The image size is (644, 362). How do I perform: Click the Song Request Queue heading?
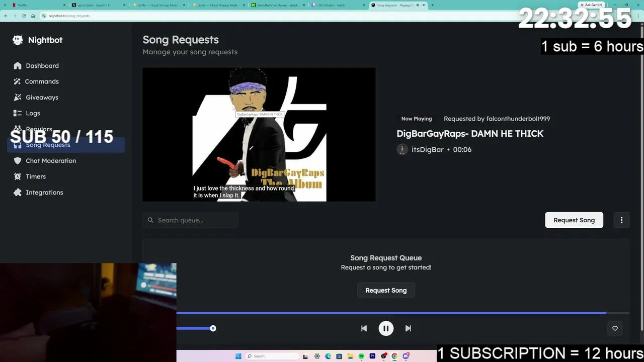pos(386,258)
